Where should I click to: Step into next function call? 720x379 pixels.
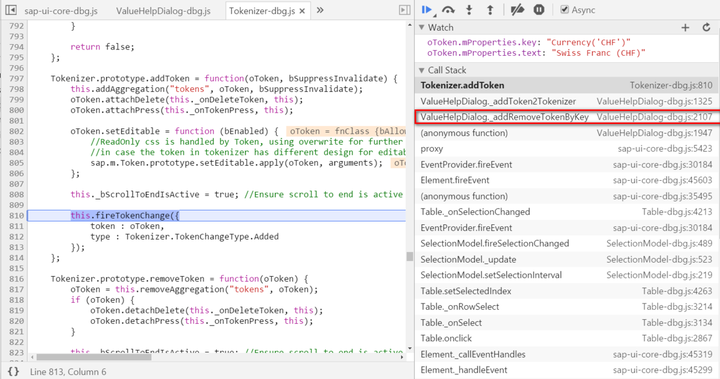tap(469, 10)
